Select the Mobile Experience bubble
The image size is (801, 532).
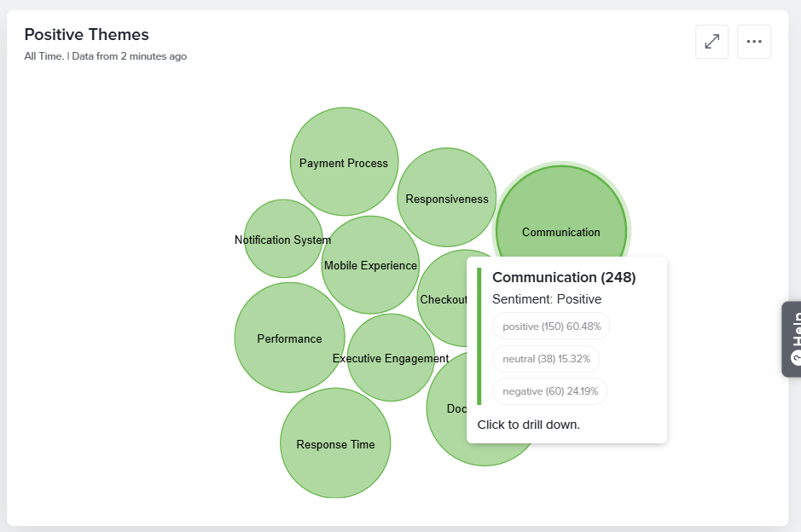pos(370,265)
